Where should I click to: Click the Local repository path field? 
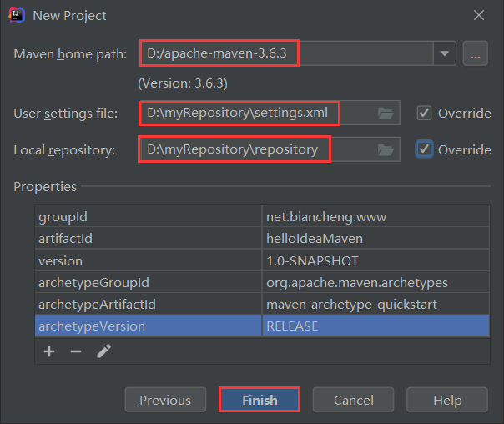(x=270, y=149)
